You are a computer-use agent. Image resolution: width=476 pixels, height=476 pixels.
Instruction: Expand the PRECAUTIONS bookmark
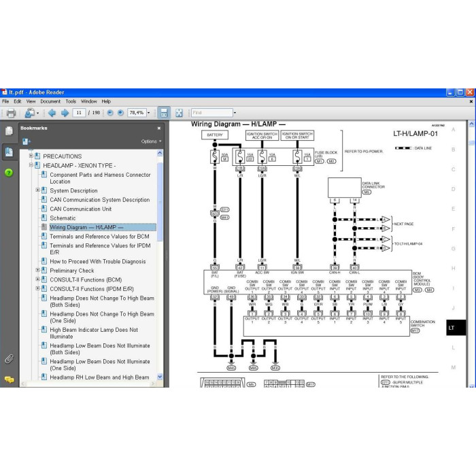(x=31, y=156)
